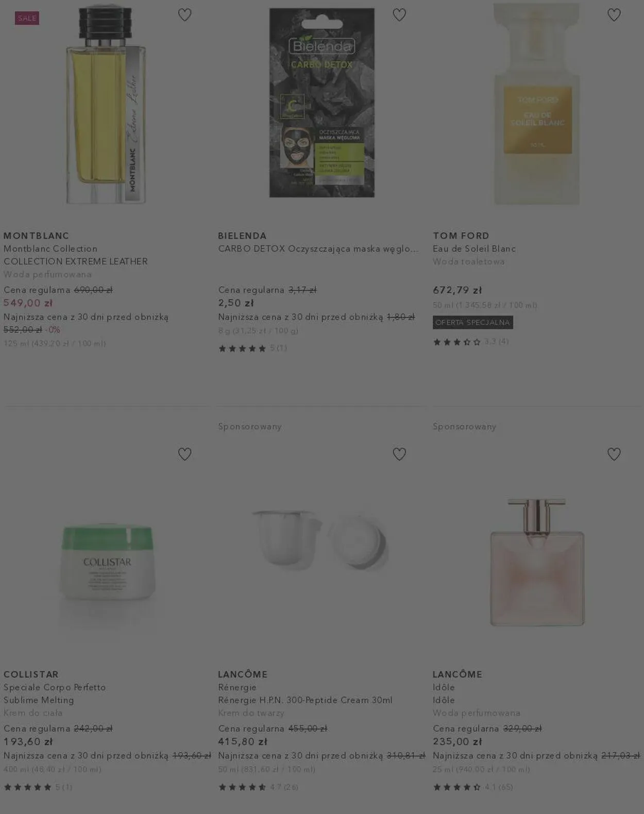
Task: Add Montblanc Extreme Leather to wishlist
Action: (x=184, y=15)
